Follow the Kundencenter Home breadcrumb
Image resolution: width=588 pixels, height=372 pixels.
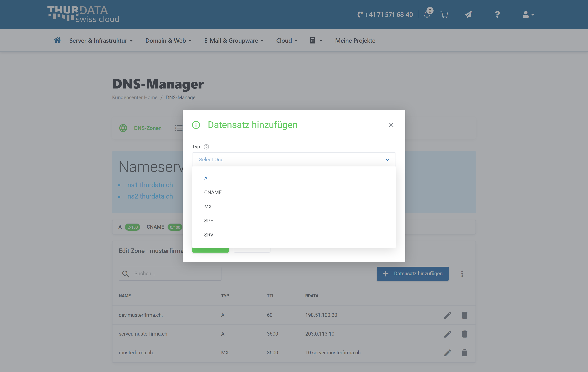135,97
